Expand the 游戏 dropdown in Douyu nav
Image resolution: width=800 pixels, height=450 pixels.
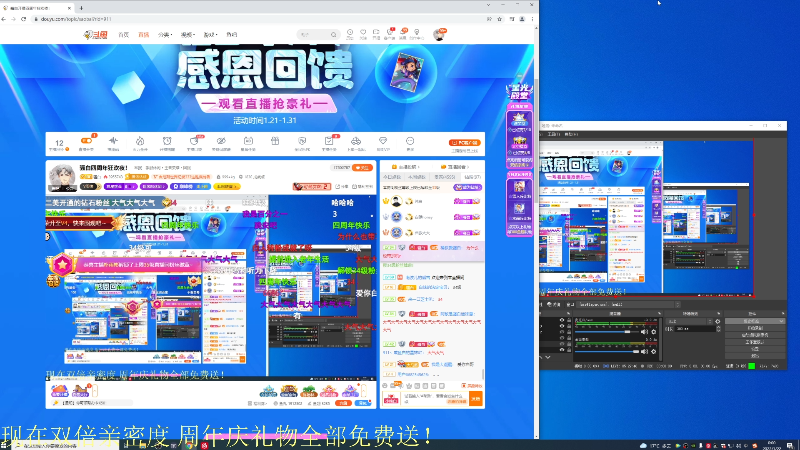tap(210, 35)
